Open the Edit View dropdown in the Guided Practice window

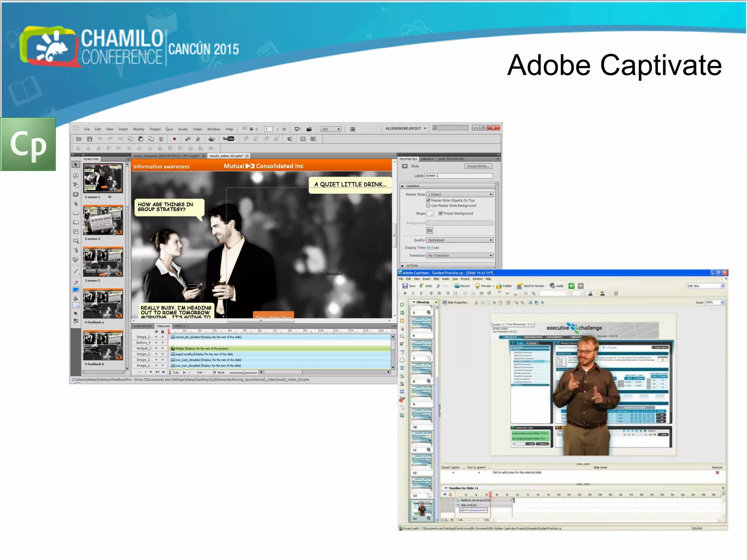(x=705, y=286)
